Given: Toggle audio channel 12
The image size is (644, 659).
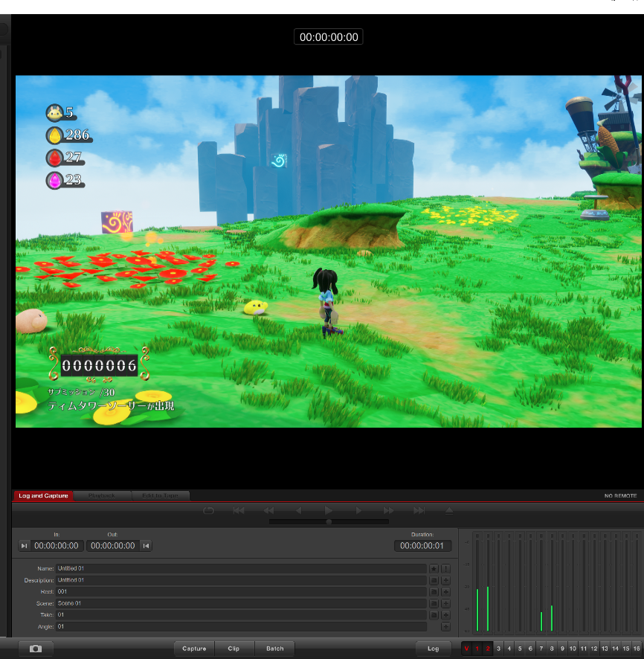Looking at the screenshot, I should pyautogui.click(x=594, y=649).
